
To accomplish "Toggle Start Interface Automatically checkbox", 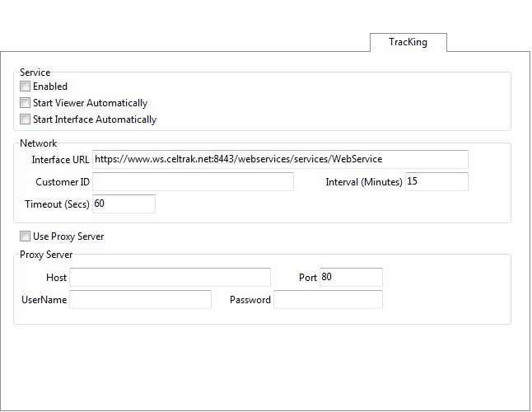I will 26,119.
